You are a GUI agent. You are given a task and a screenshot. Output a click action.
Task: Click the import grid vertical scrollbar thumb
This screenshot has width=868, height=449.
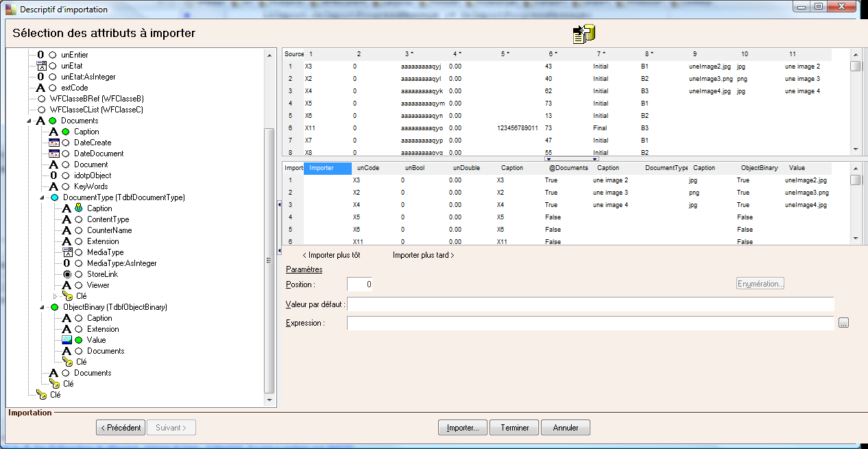[855, 180]
